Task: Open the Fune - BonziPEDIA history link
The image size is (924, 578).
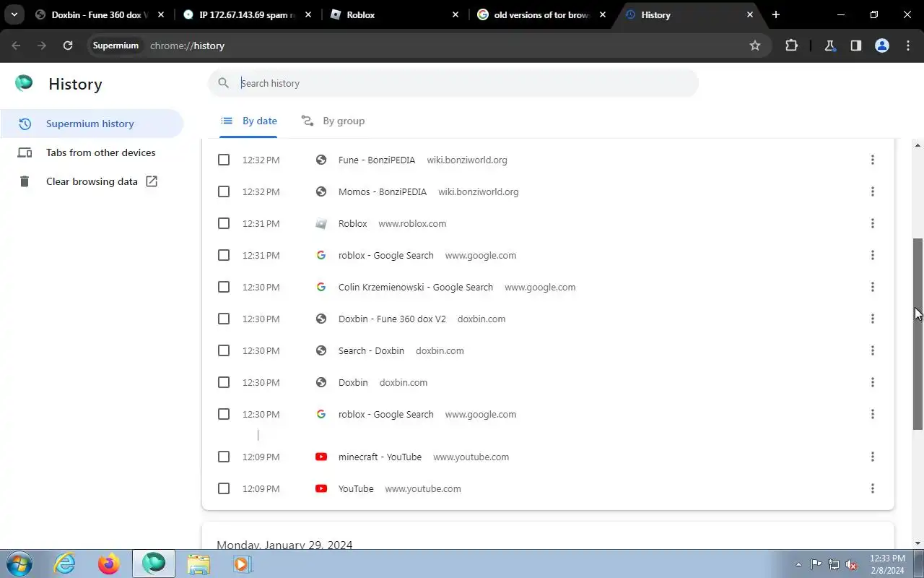Action: (x=377, y=160)
